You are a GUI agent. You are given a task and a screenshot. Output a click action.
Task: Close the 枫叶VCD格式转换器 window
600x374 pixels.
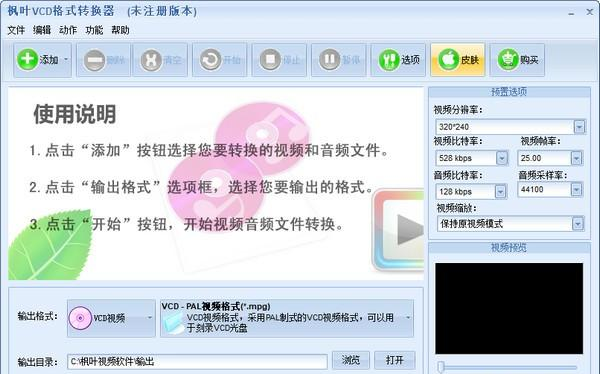tap(590, 12)
